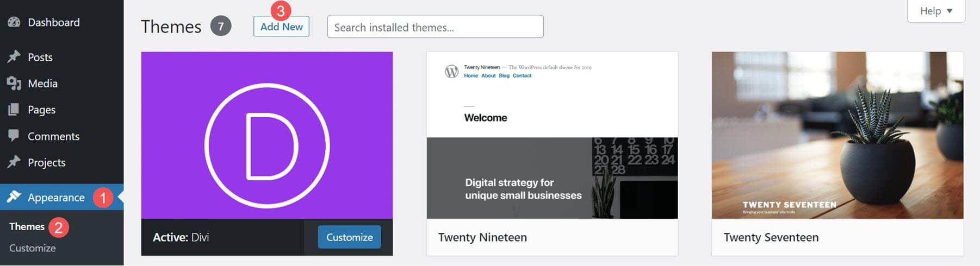The height and width of the screenshot is (266, 980).
Task: Click the Comments speech bubble icon
Action: click(14, 136)
